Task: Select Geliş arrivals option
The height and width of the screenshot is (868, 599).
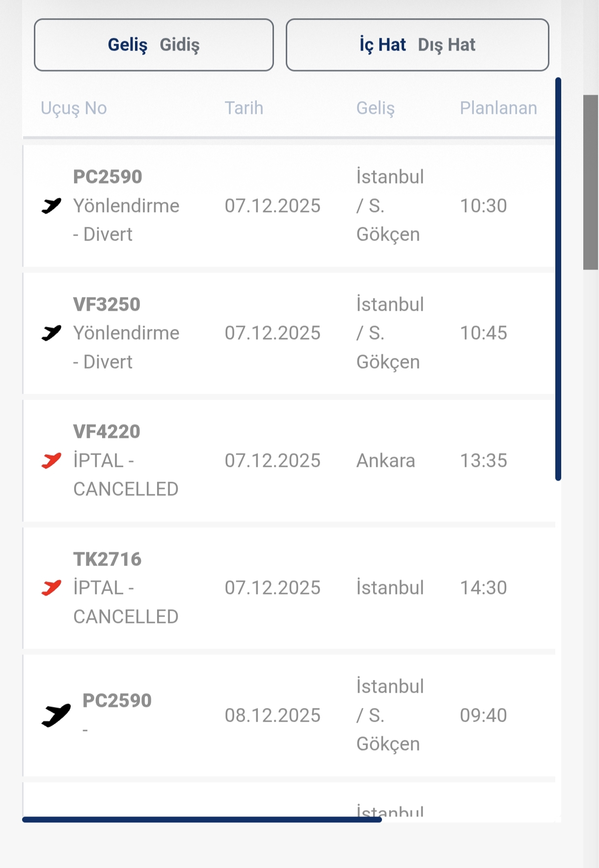Action: pos(128,45)
